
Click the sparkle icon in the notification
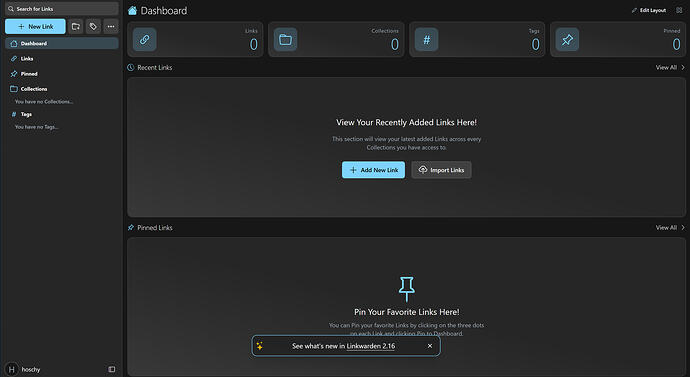[260, 346]
